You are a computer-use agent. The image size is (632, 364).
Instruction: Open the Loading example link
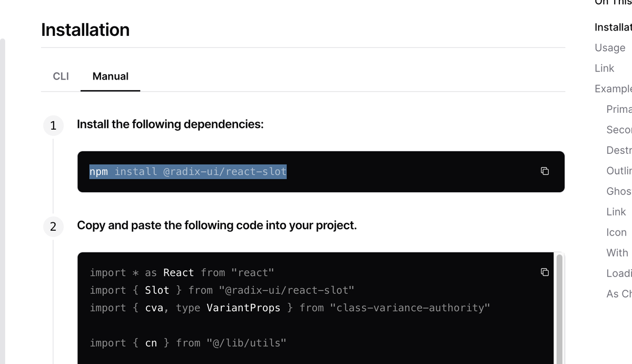click(x=619, y=273)
